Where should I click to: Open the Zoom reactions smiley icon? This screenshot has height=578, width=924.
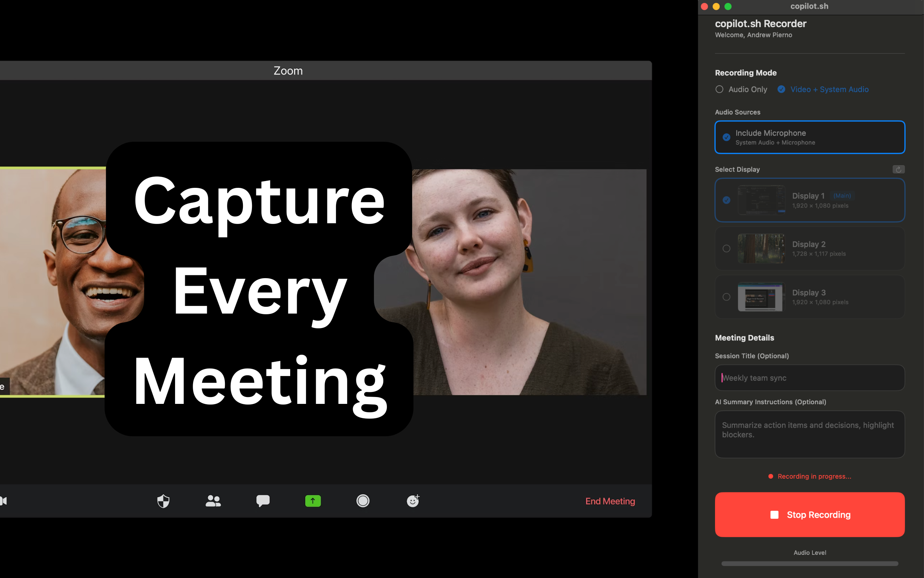pos(413,500)
